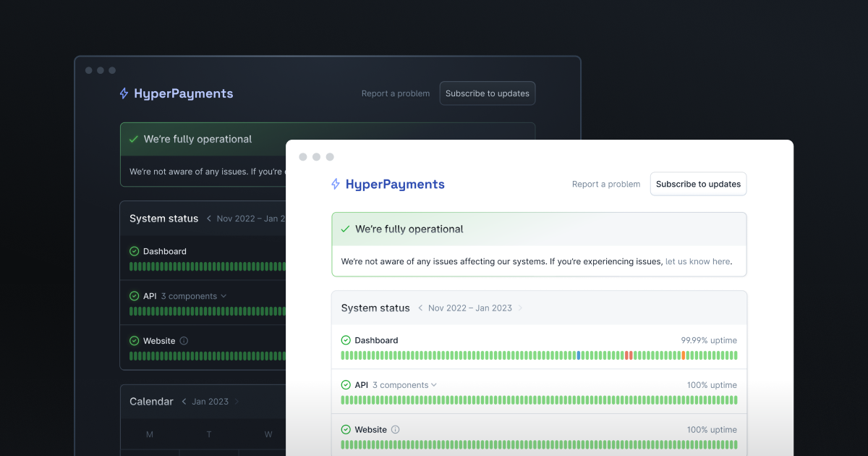Click the green status icon beside API
Screen dimensions: 868x456
coord(346,384)
